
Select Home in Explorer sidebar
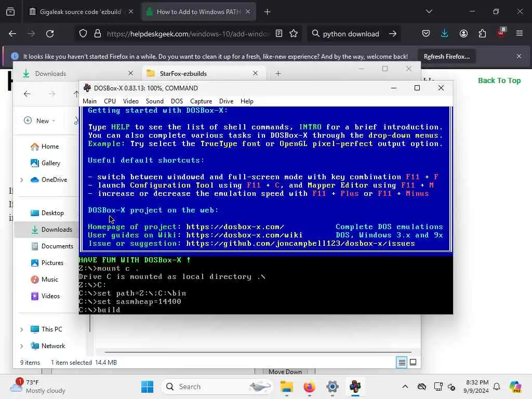point(45,147)
